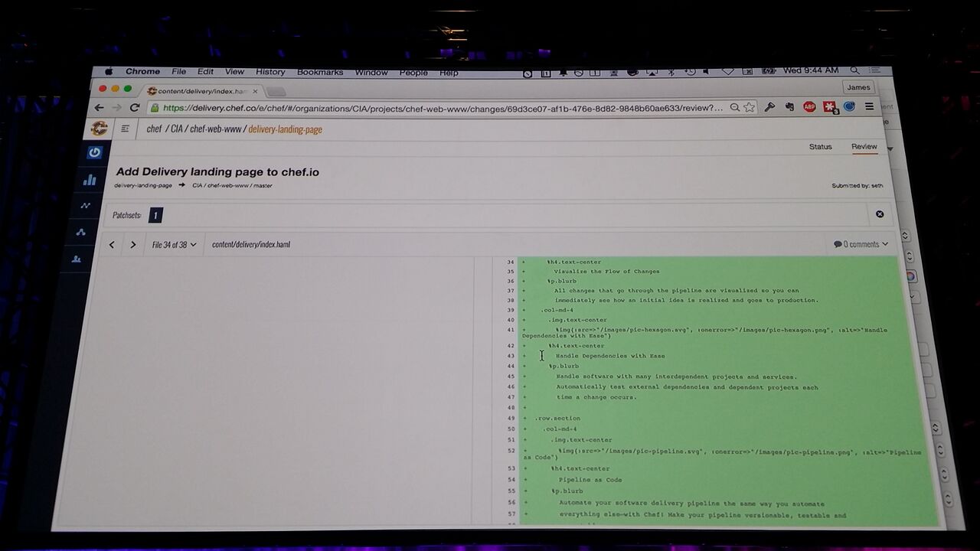Close the content/delivery/index.haml browser tab
The height and width of the screenshot is (551, 980).
(256, 91)
